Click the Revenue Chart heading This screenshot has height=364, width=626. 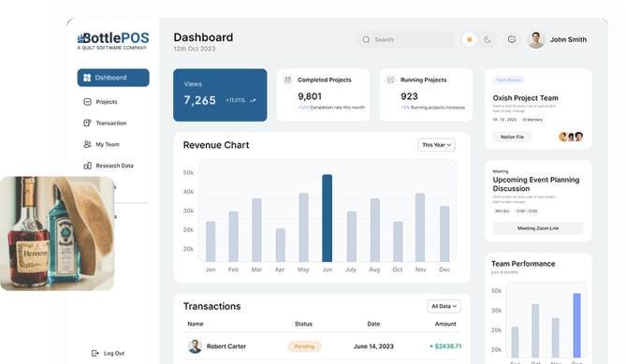216,145
